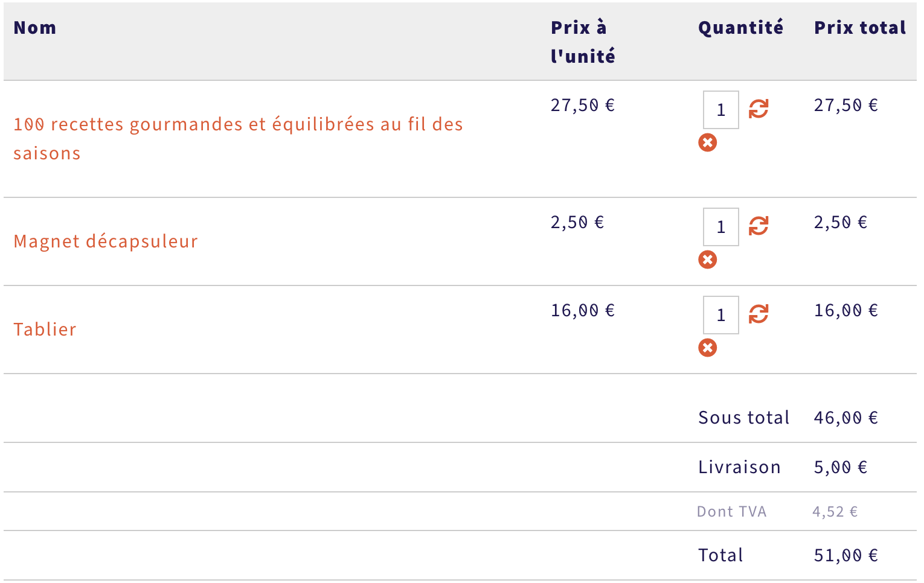Click the Prix à l'unité column header

[582, 42]
